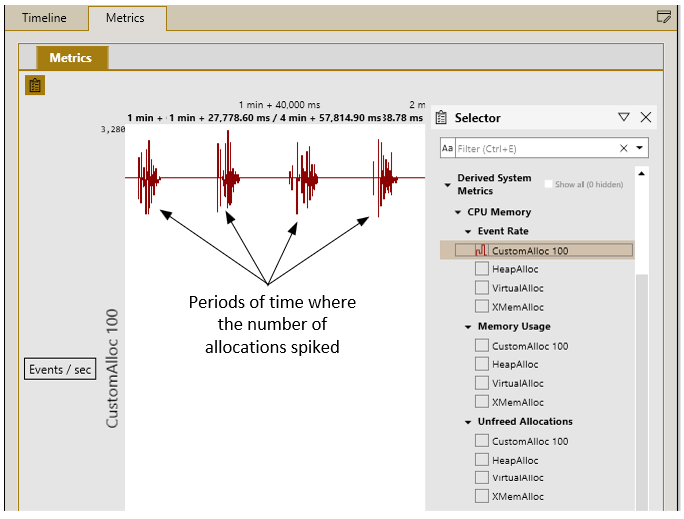Collapse the CPU Memory tree node
684x519 pixels.
pos(458,212)
